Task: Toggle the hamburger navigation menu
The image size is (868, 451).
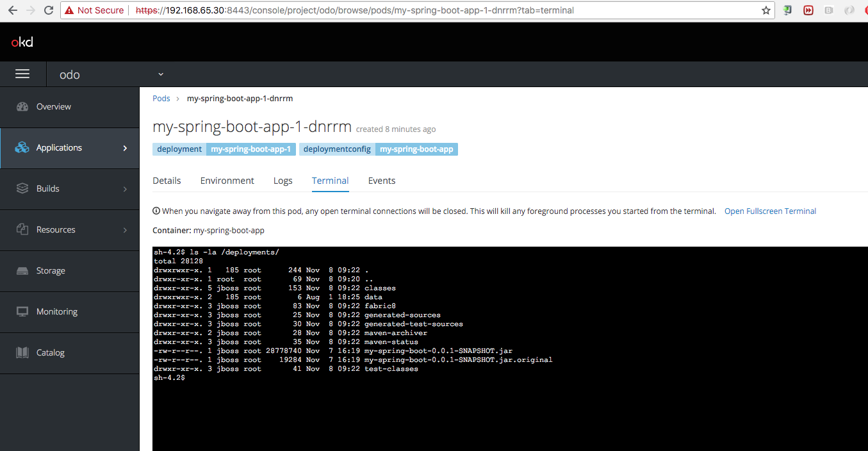Action: pyautogui.click(x=22, y=74)
